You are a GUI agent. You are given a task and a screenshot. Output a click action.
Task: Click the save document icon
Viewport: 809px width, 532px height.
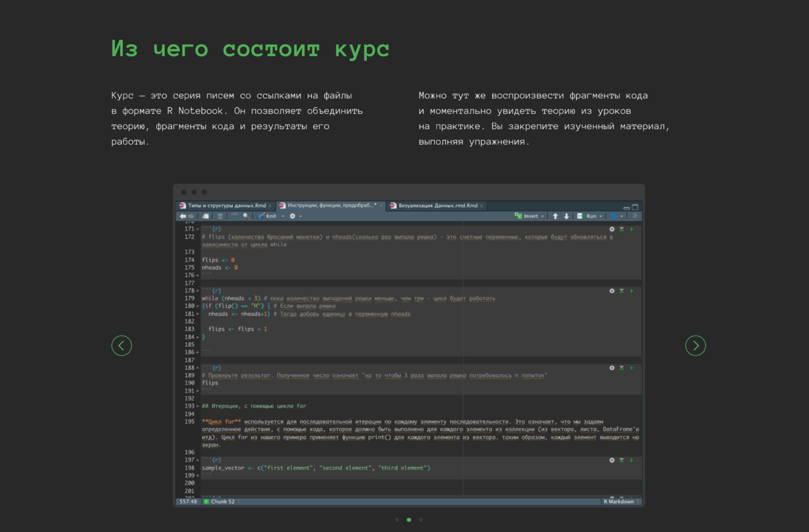click(x=220, y=216)
